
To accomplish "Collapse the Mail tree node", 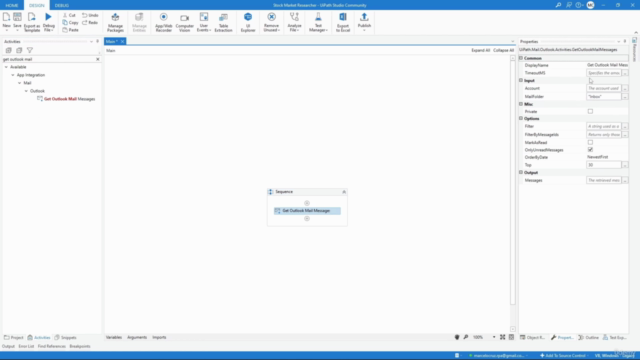I will (x=20, y=83).
